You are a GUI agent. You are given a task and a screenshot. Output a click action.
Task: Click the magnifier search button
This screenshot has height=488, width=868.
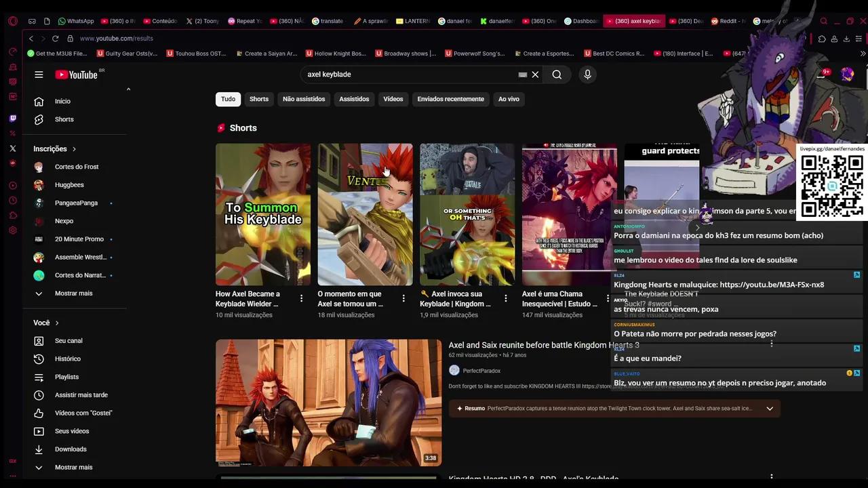[x=557, y=75]
